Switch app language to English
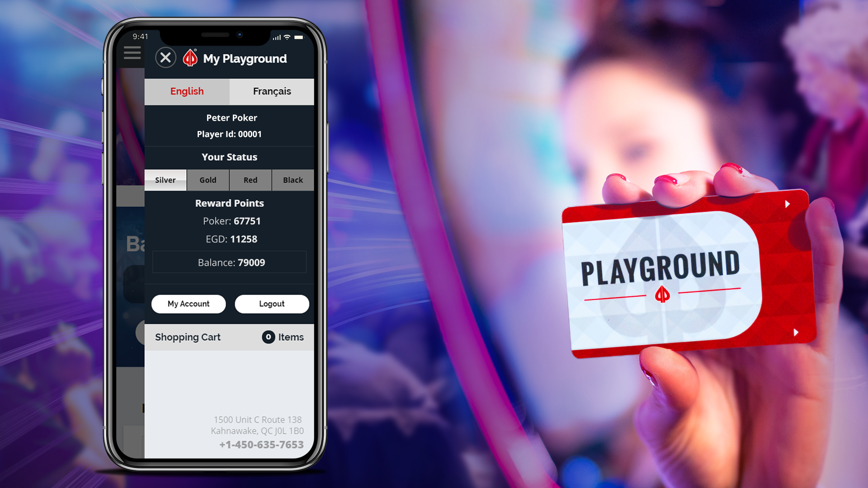 (187, 90)
